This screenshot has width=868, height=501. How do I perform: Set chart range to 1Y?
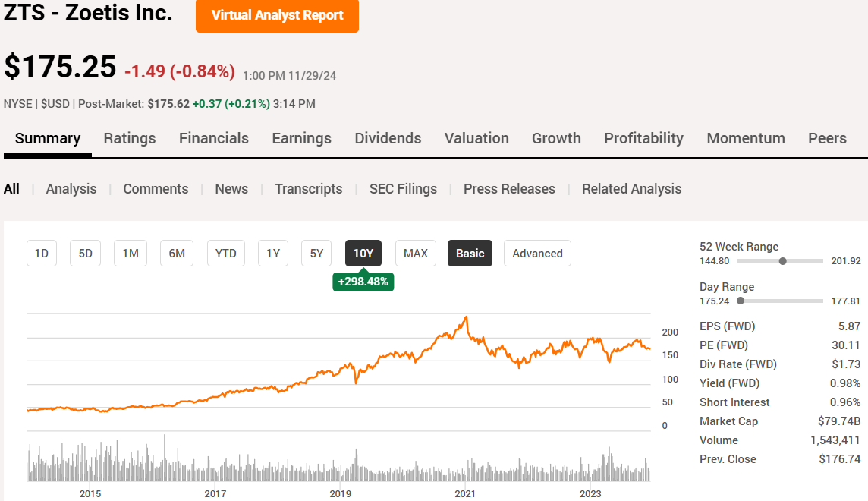273,254
